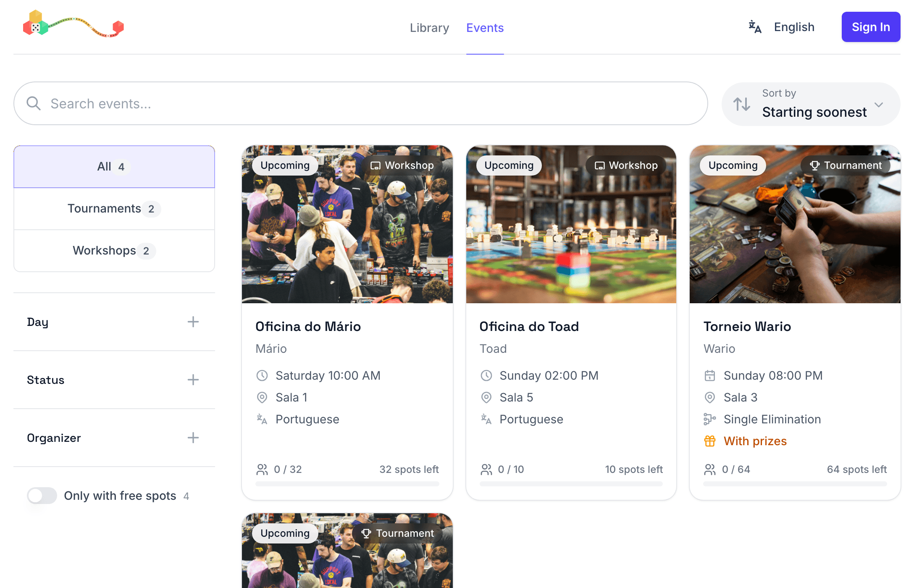Viewport: 914px width, 588px height.
Task: Click the translate language icon near English
Action: tap(755, 27)
